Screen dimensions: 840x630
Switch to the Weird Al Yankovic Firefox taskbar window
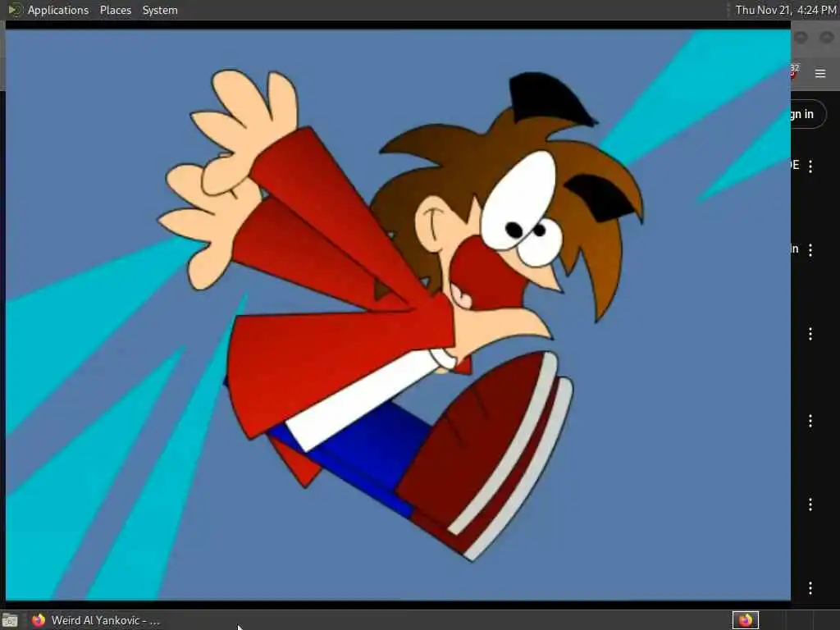pos(97,620)
